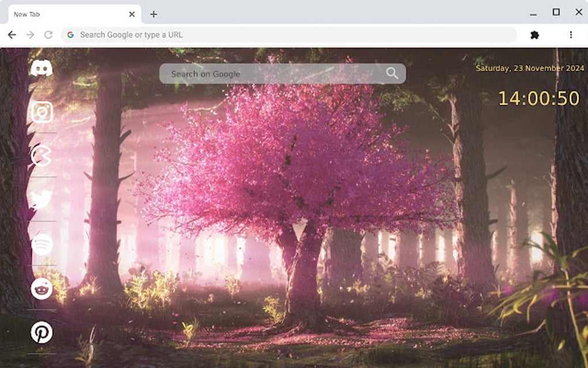Click the magnifier icon in the wallpaper search bar
This screenshot has width=588, height=368.
point(392,73)
